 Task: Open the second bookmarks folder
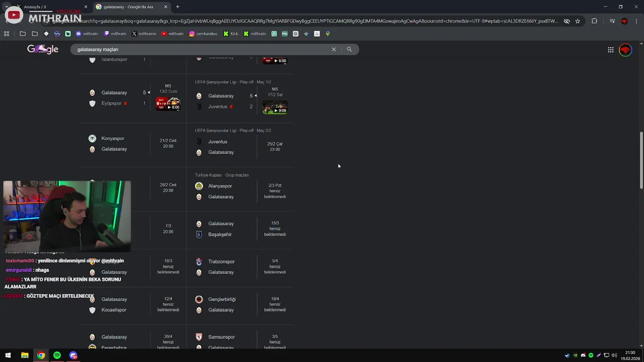click(x=35, y=34)
